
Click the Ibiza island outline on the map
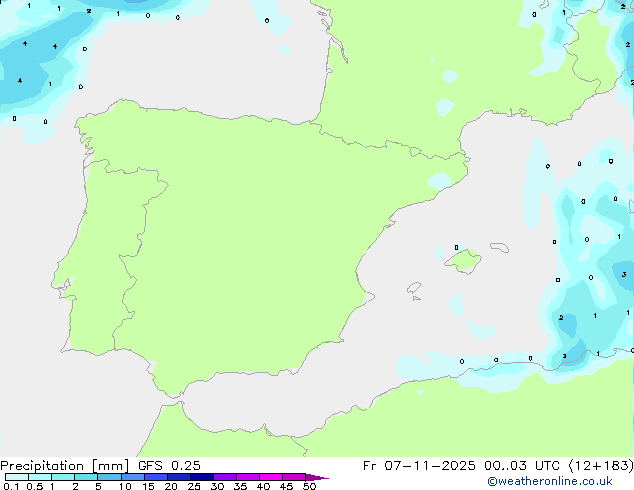click(414, 288)
